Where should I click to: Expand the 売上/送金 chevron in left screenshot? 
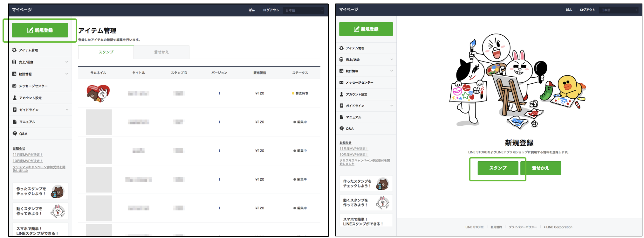(67, 62)
